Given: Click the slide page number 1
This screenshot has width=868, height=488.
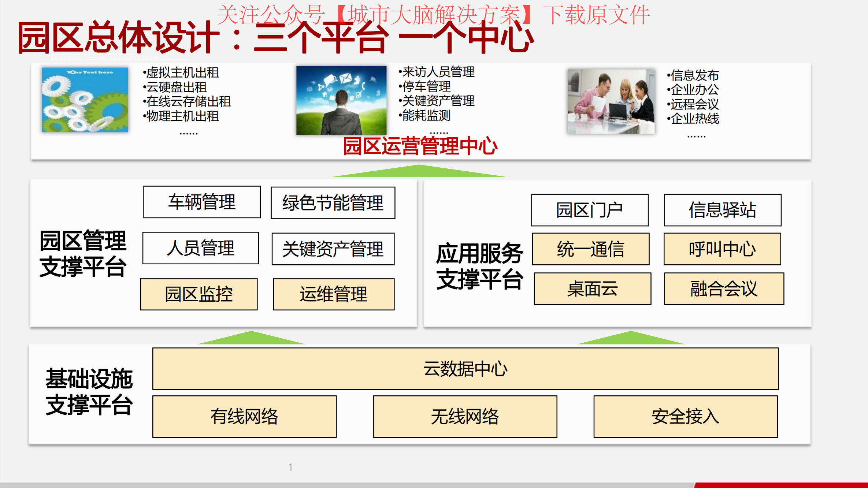Looking at the screenshot, I should coord(290,467).
